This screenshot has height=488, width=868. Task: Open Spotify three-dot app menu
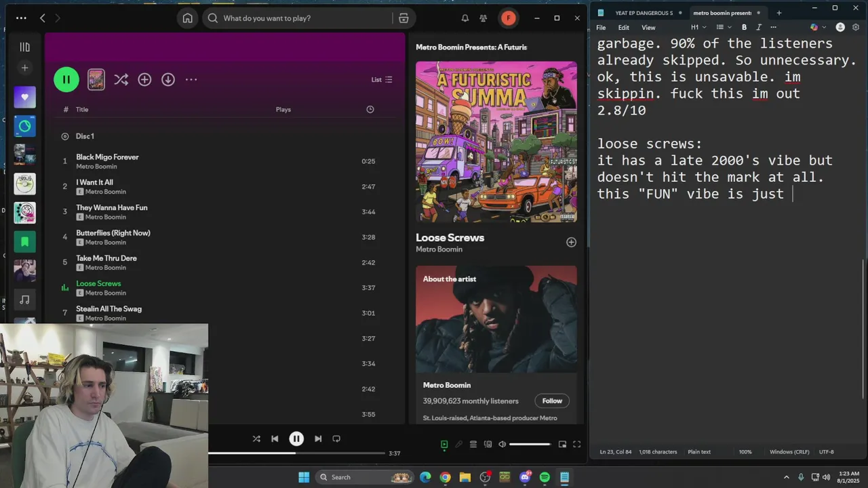[x=21, y=18]
